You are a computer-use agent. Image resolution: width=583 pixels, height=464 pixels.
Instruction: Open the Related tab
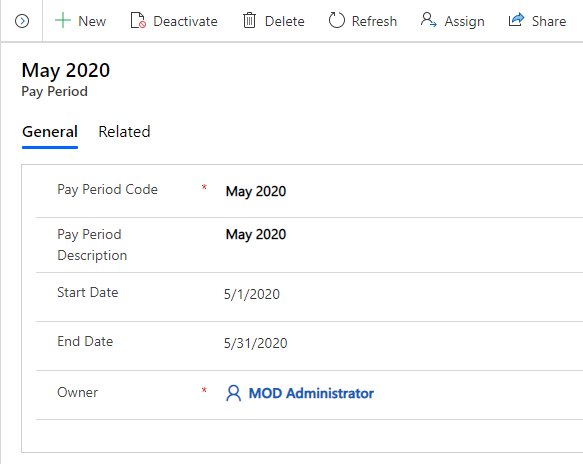[124, 132]
